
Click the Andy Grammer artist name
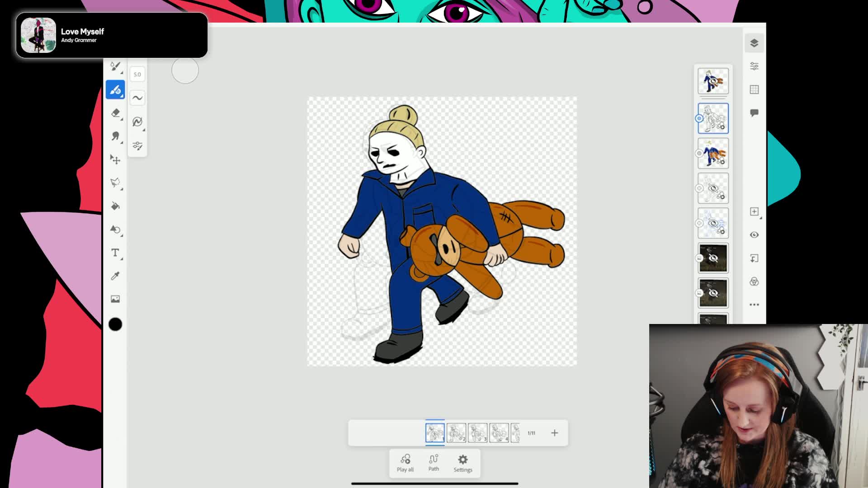pos(79,40)
